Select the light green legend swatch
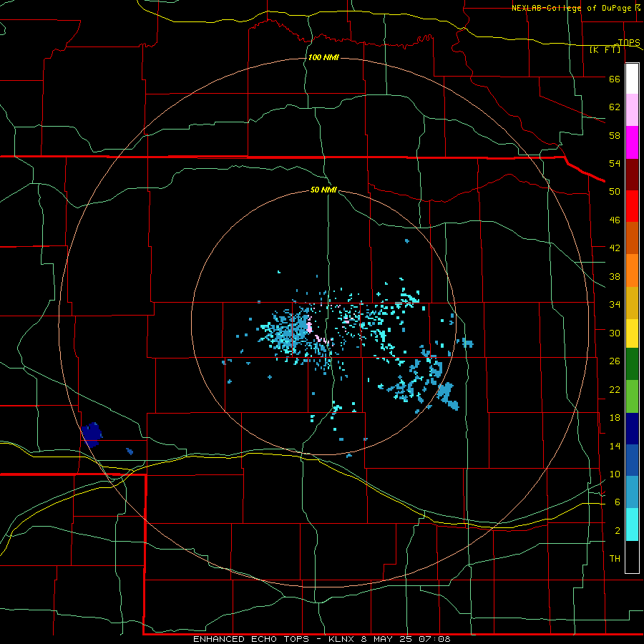This screenshot has height=644, width=644. tap(632, 396)
